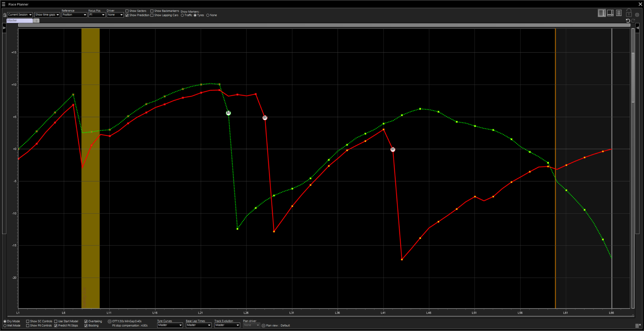The height and width of the screenshot is (331, 644).
Task: Click the Plan view gear icon
Action: pos(264,326)
